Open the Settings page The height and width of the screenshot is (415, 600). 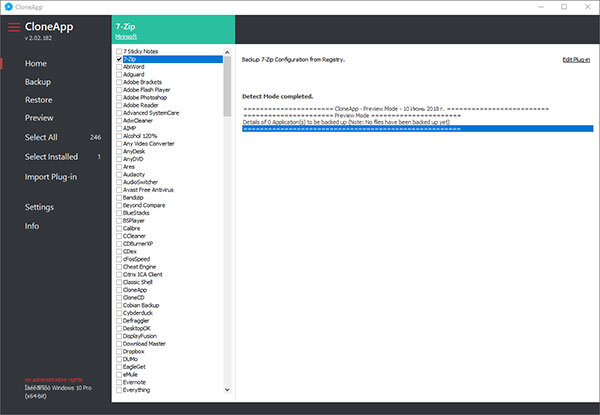pyautogui.click(x=39, y=207)
